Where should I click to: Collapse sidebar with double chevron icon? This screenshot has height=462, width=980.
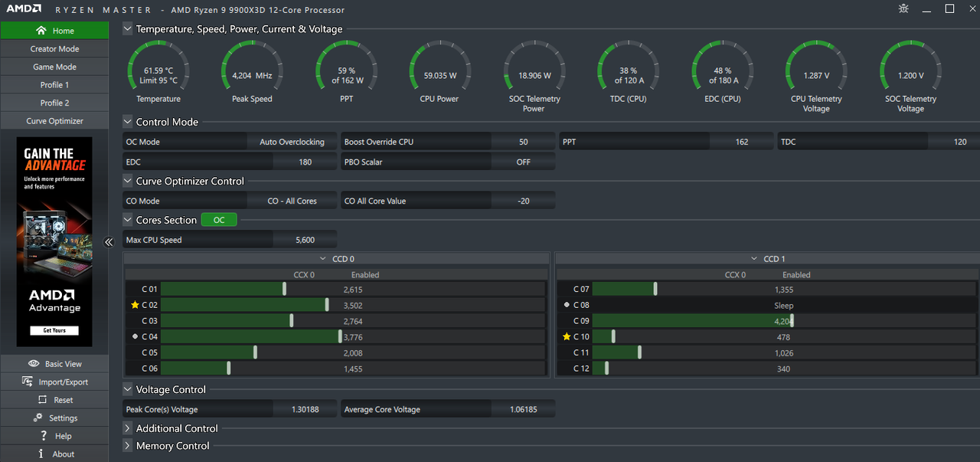109,241
